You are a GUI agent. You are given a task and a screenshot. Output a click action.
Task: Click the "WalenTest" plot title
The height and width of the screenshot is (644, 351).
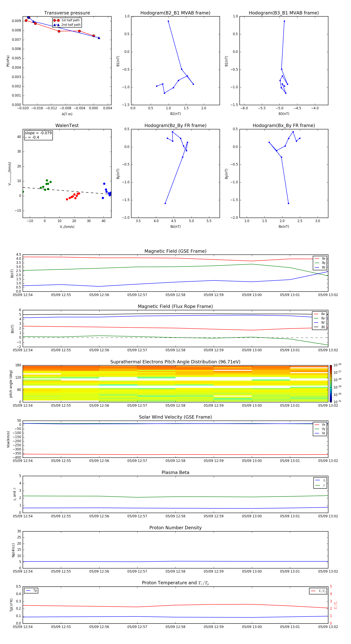67,125
